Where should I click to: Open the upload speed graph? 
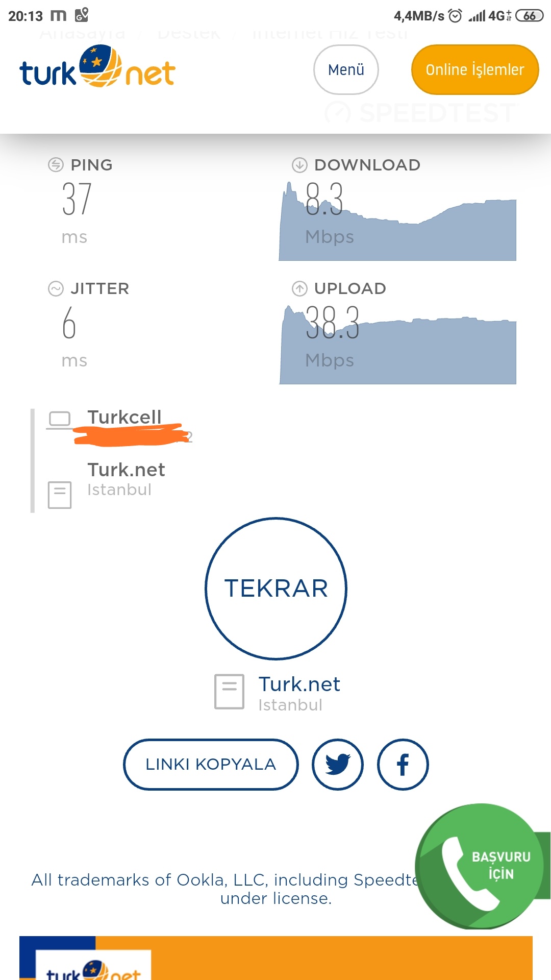397,345
